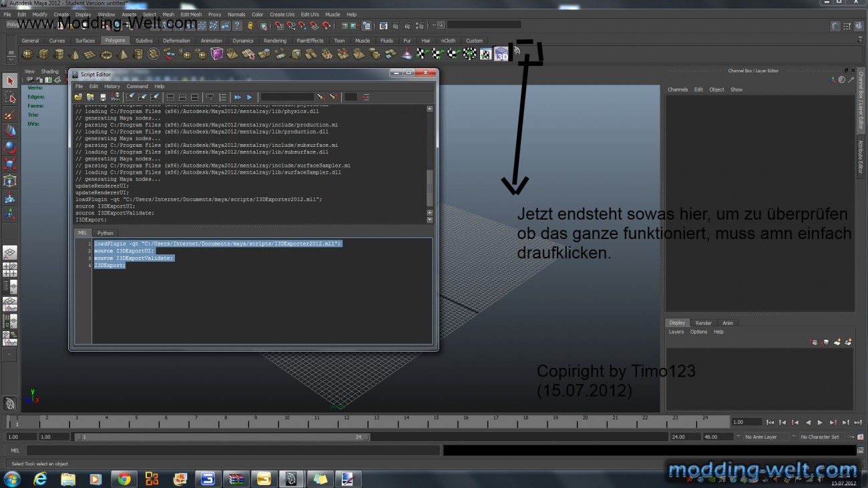Click Save Script floppy icon in Script Editor
Image resolution: width=868 pixels, height=488 pixels.
pyautogui.click(x=102, y=97)
